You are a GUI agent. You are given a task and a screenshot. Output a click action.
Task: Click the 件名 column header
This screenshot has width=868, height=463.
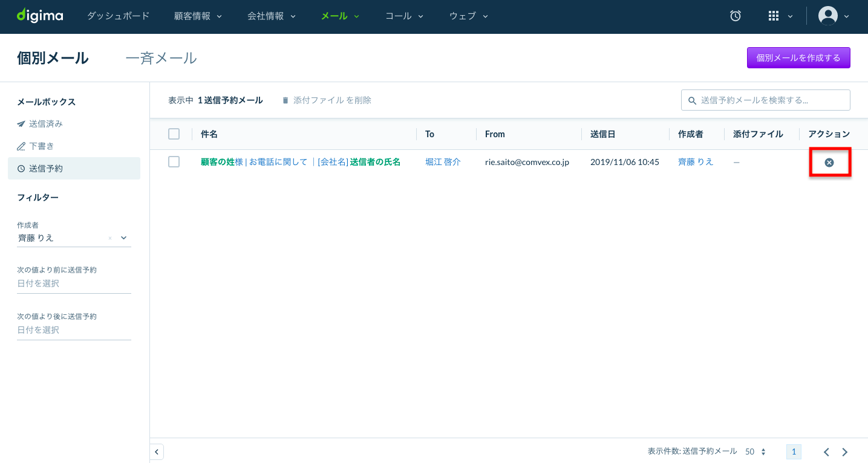click(209, 134)
